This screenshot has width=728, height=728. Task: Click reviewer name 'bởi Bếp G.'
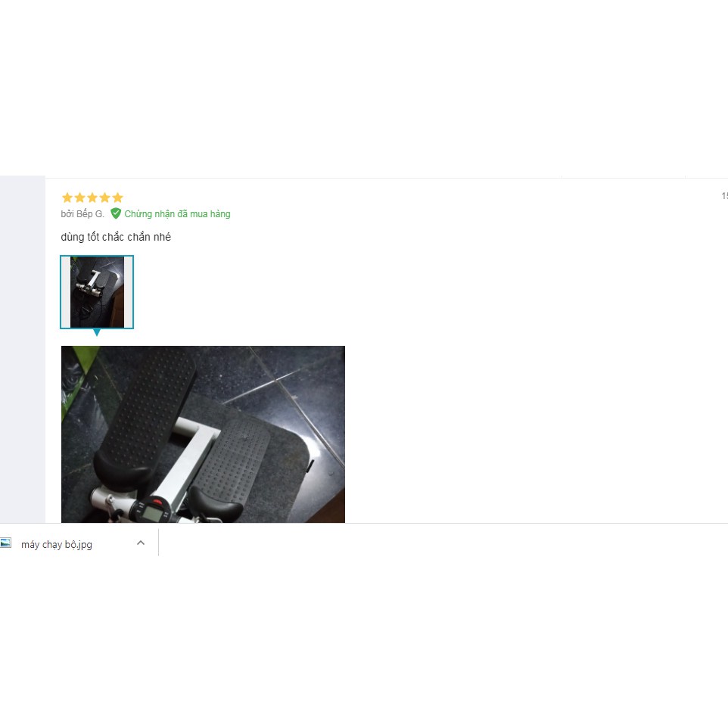coord(82,214)
